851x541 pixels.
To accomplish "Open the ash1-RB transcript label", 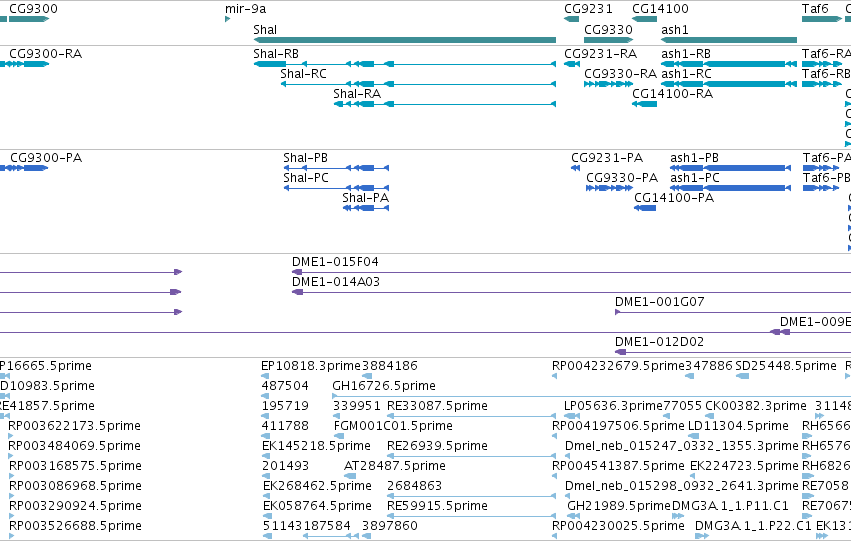I will click(x=686, y=54).
